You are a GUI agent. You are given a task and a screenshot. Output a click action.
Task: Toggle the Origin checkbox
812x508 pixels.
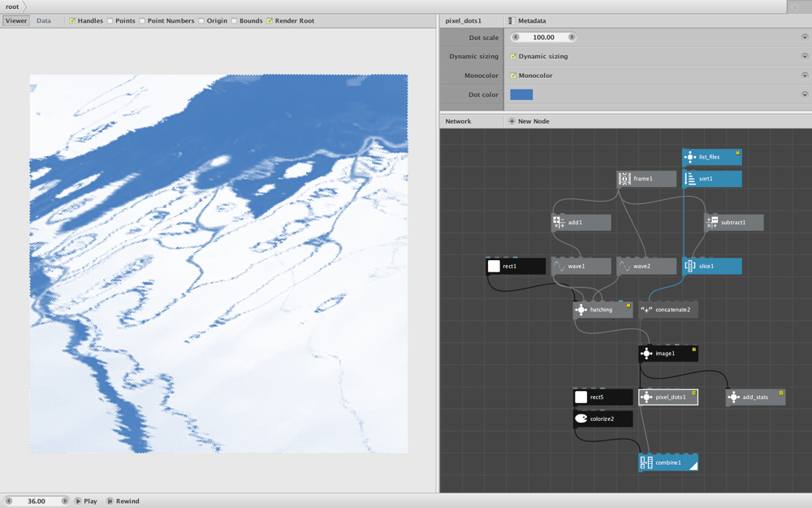tap(201, 21)
